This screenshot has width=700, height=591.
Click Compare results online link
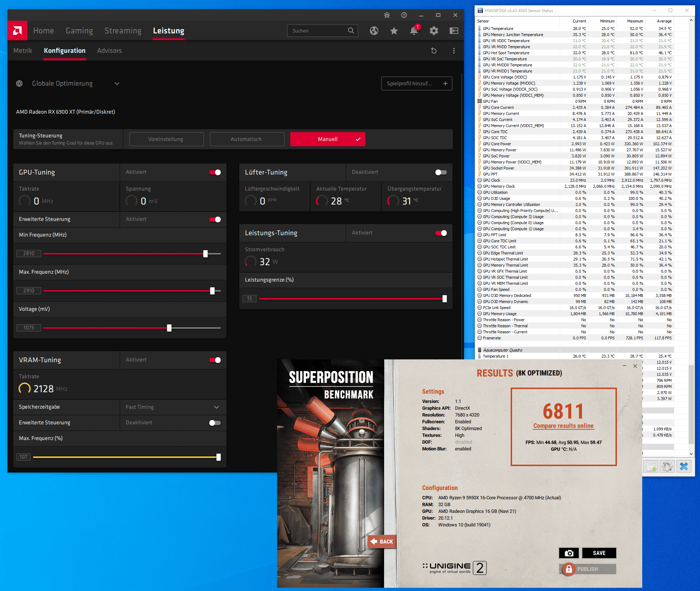pyautogui.click(x=563, y=426)
